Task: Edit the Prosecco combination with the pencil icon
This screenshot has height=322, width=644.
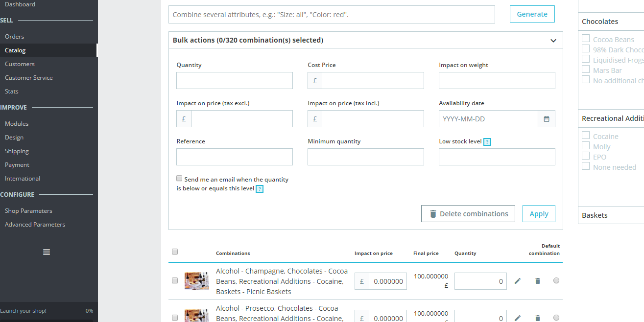Action: 518,318
